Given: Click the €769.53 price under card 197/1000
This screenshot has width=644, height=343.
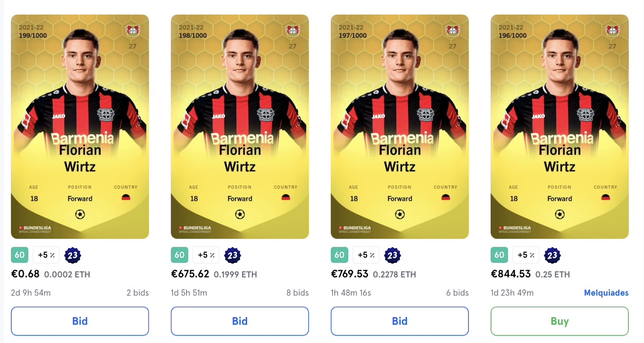Looking at the screenshot, I should [349, 274].
